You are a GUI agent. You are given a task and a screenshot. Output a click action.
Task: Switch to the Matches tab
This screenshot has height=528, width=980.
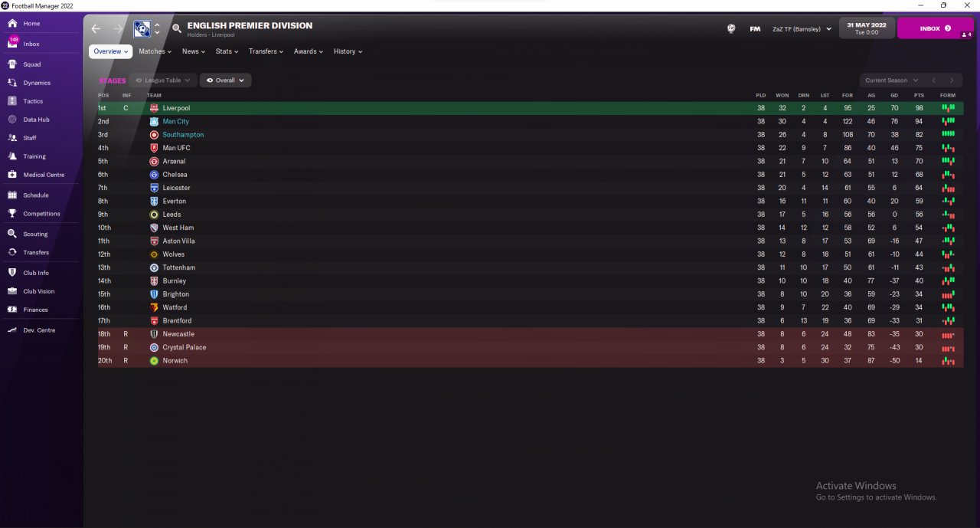point(155,51)
